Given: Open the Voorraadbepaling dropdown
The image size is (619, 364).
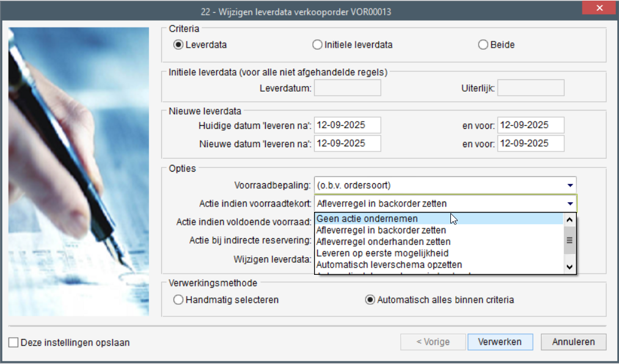Looking at the screenshot, I should tap(570, 185).
